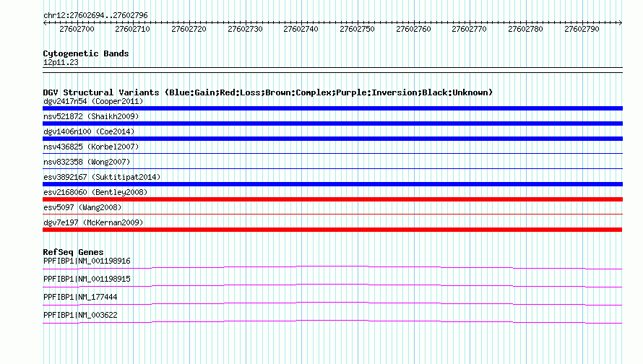
Task: Click the PPFIBP1|NM_001198915 gene label
Action: point(87,279)
